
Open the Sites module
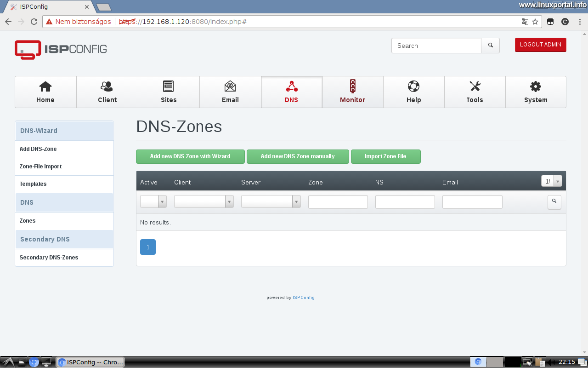pos(169,92)
